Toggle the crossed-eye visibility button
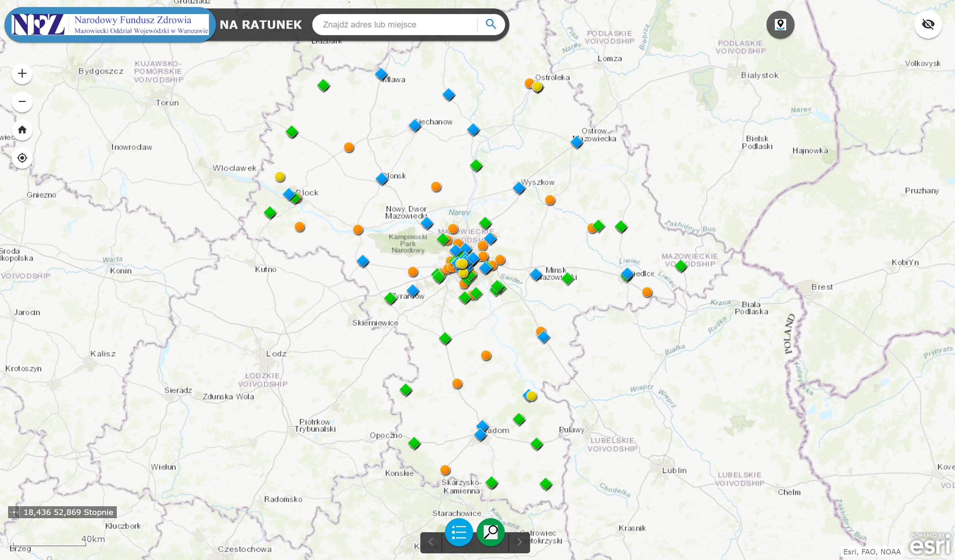955x560 pixels. click(x=928, y=25)
